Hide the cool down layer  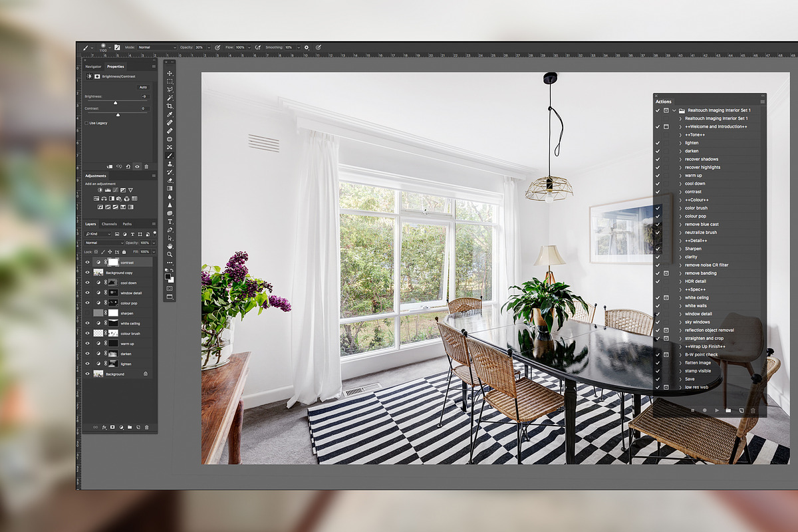(x=86, y=283)
